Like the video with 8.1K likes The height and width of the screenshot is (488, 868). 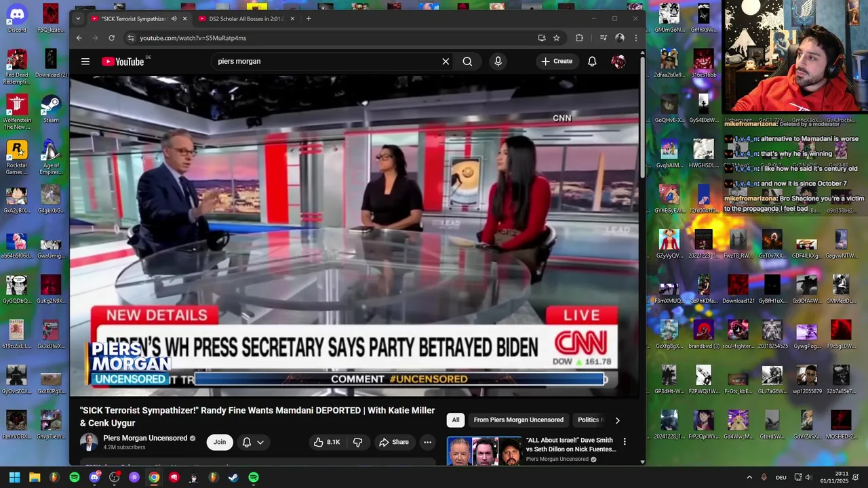tap(326, 442)
